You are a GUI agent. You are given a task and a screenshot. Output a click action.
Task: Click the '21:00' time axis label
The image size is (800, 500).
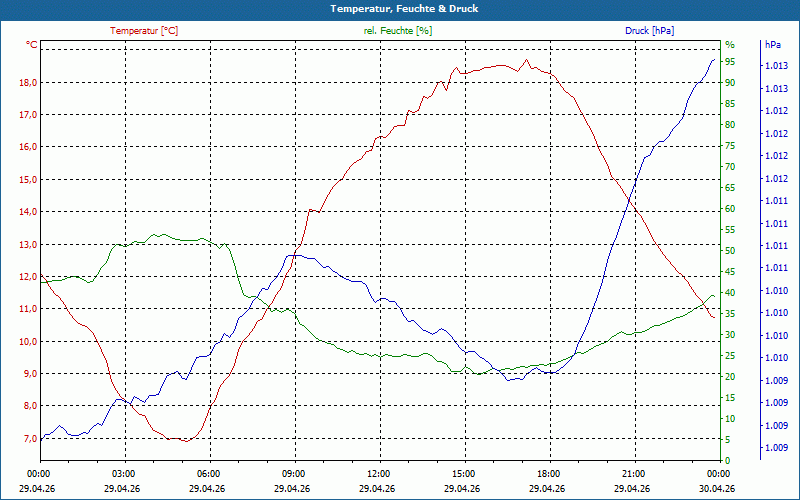tap(634, 473)
